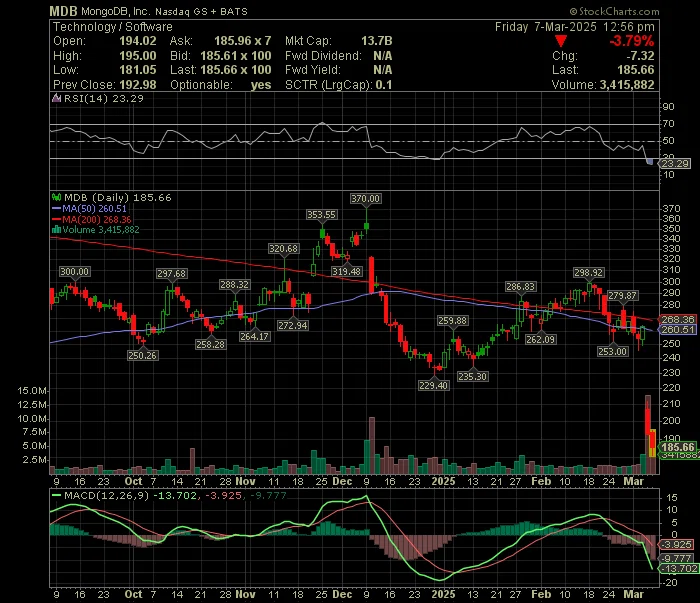
Task: Click the Ask 185.96 x 7 value
Action: coord(242,41)
